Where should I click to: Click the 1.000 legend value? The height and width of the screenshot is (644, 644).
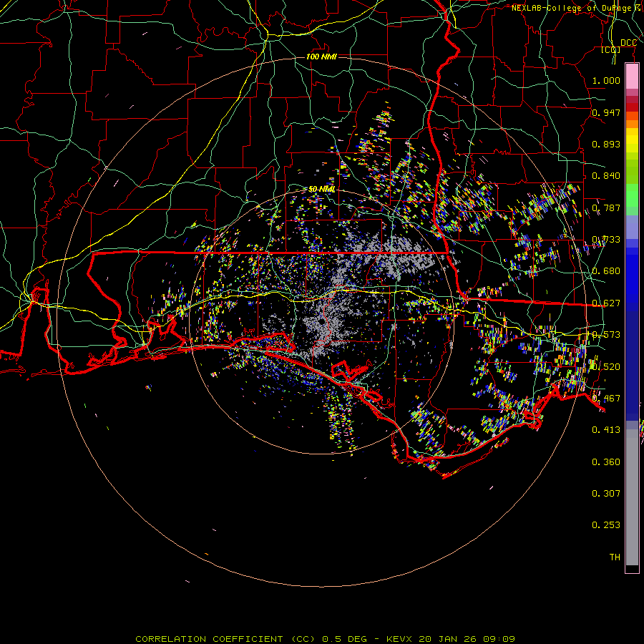pyautogui.click(x=606, y=80)
